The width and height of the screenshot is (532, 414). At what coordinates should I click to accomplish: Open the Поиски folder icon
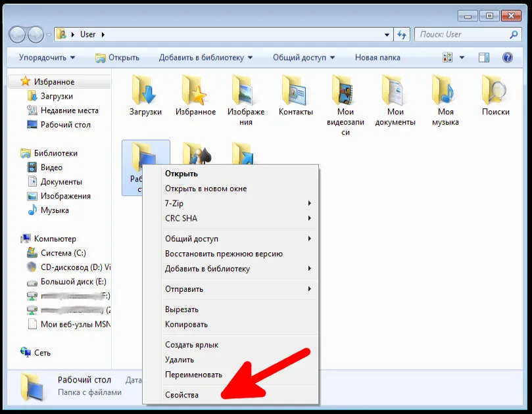(x=495, y=90)
